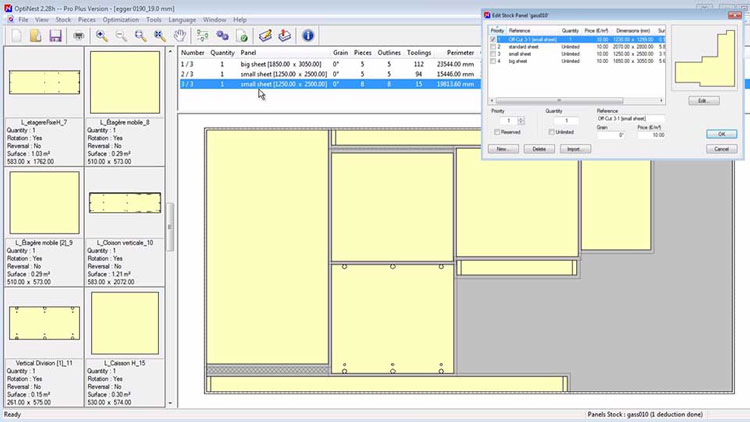The width and height of the screenshot is (750, 422).
Task: Click the Dimensions (mm) column header in dialog
Action: (633, 31)
